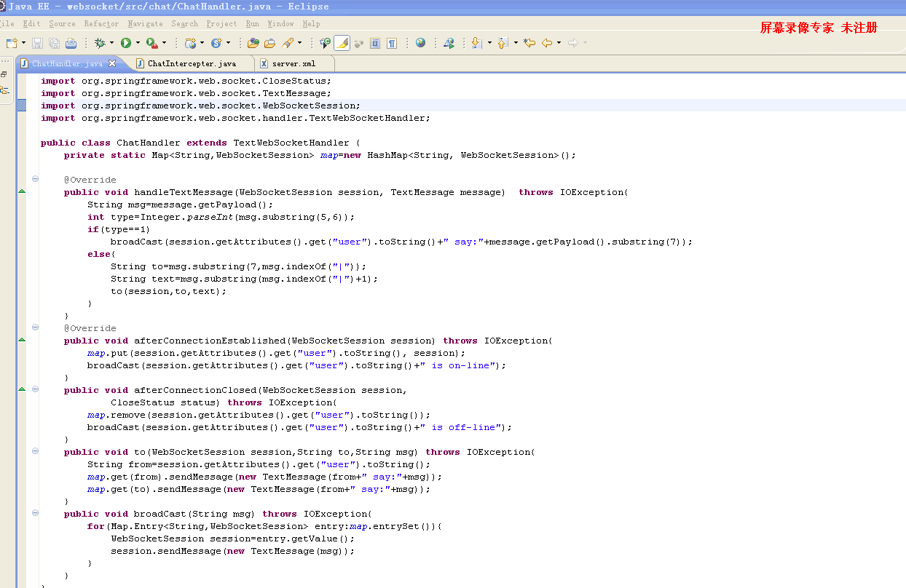This screenshot has width=906, height=588.
Task: Click the Search flashlight icon
Action: click(x=287, y=43)
